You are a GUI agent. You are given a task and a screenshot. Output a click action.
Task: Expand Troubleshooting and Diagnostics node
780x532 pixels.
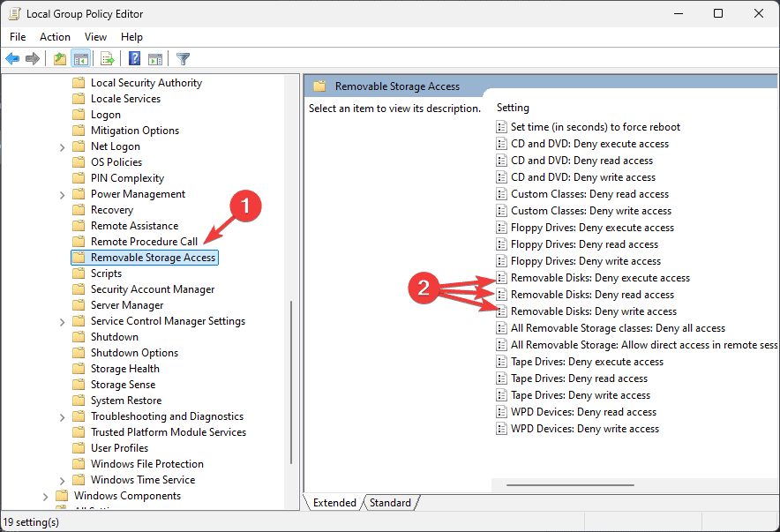[x=62, y=417]
